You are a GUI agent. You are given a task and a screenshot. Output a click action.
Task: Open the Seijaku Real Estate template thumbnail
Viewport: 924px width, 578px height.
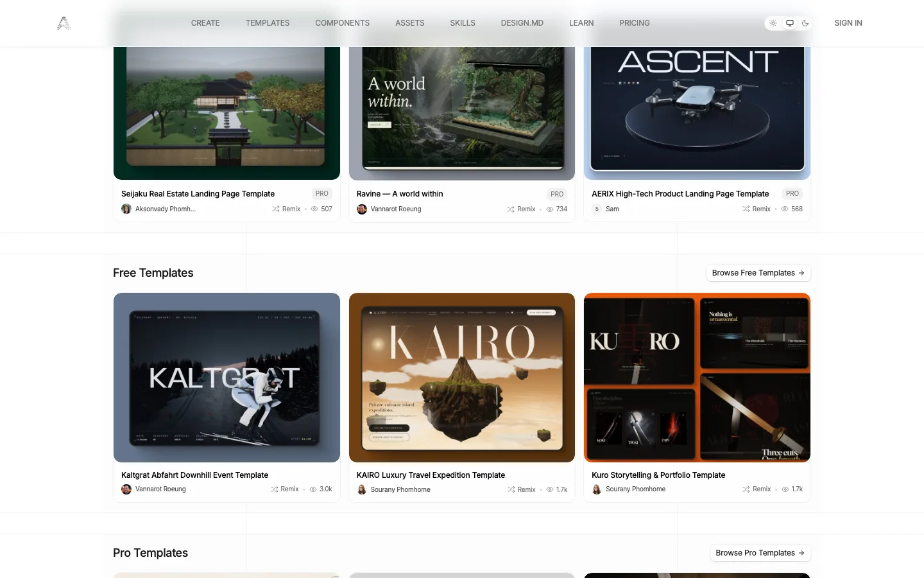227,113
